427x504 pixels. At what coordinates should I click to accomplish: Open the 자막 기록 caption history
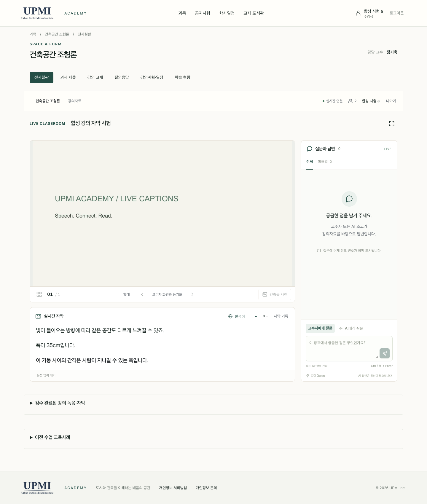(281, 316)
